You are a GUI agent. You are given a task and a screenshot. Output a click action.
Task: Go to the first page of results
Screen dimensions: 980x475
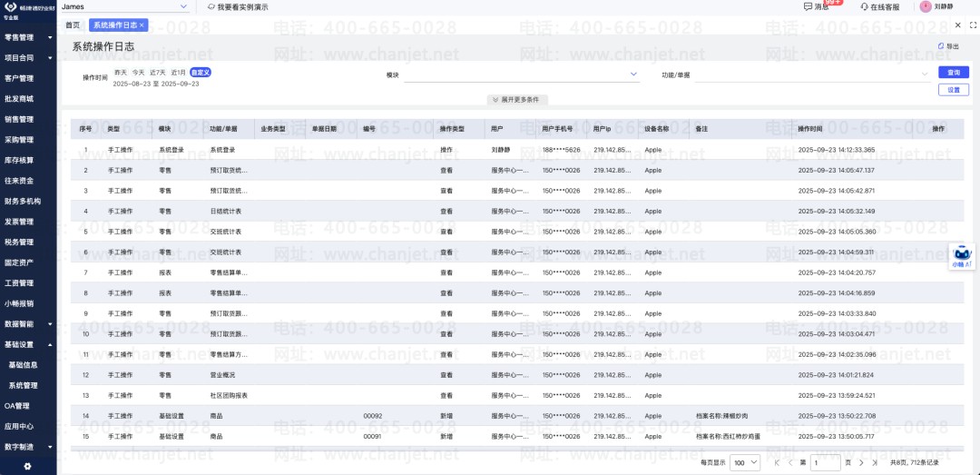click(x=777, y=463)
